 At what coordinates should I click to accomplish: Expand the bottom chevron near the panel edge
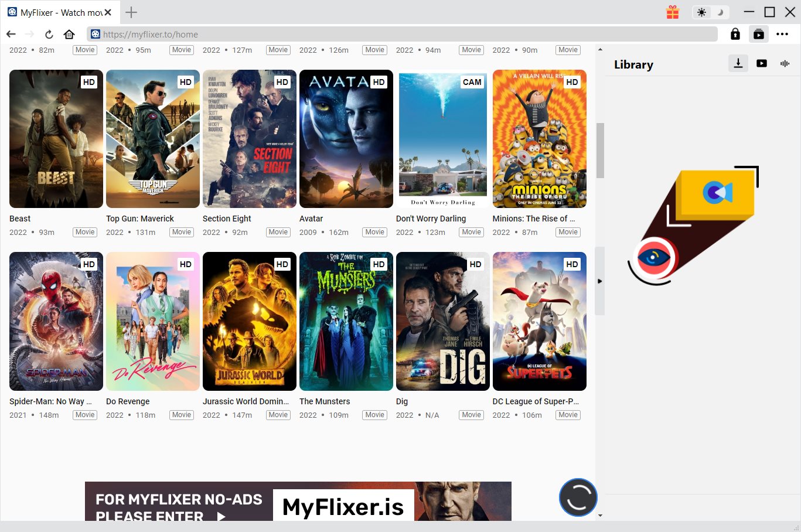point(599,515)
